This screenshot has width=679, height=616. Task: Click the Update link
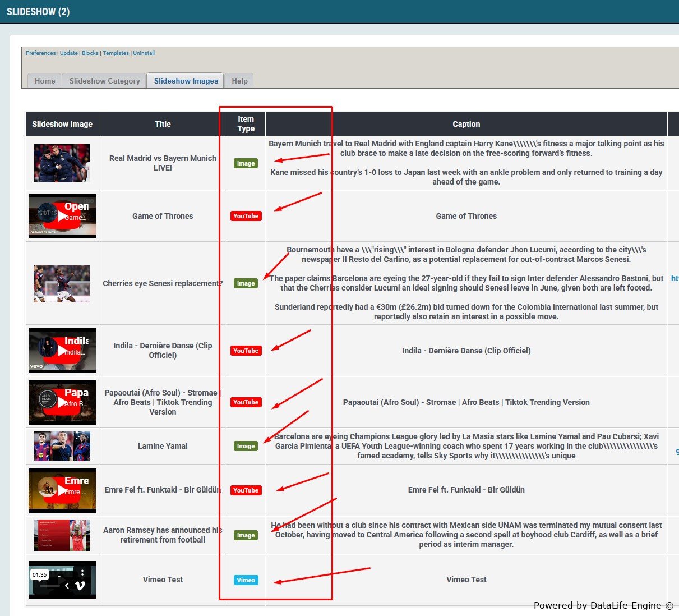click(69, 53)
